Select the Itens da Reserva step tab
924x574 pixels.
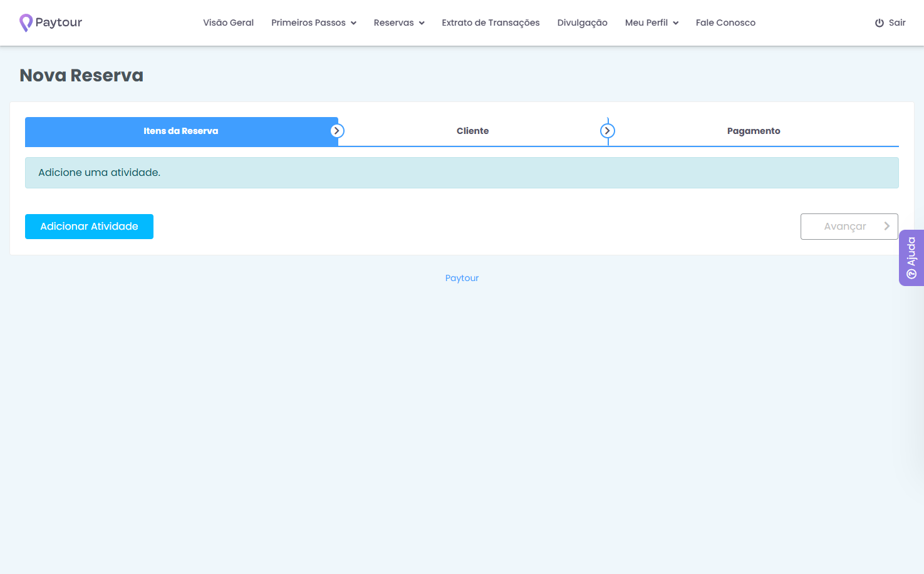pyautogui.click(x=181, y=131)
